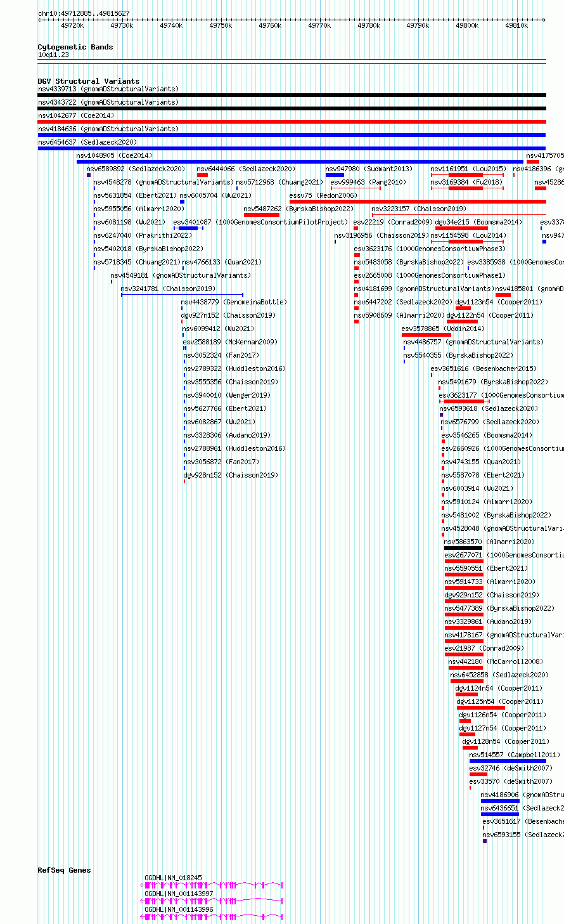Click the DGV Structural Variants track title
The image size is (564, 924).
(89, 81)
